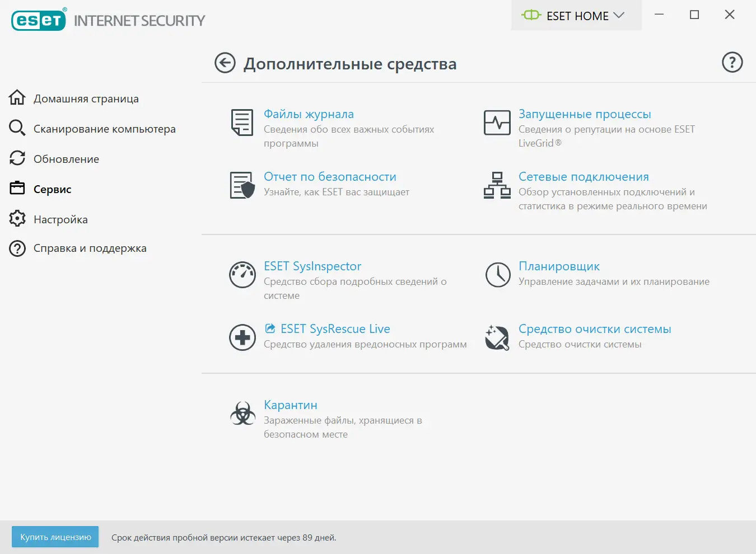This screenshot has width=756, height=554.
Task: Click the SysRescue Live plus icon
Action: point(242,337)
